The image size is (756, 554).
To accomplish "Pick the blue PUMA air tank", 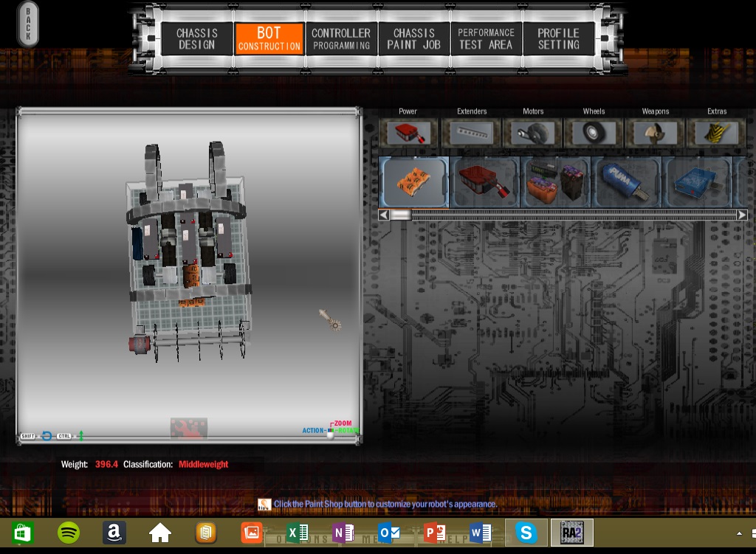I will [626, 182].
